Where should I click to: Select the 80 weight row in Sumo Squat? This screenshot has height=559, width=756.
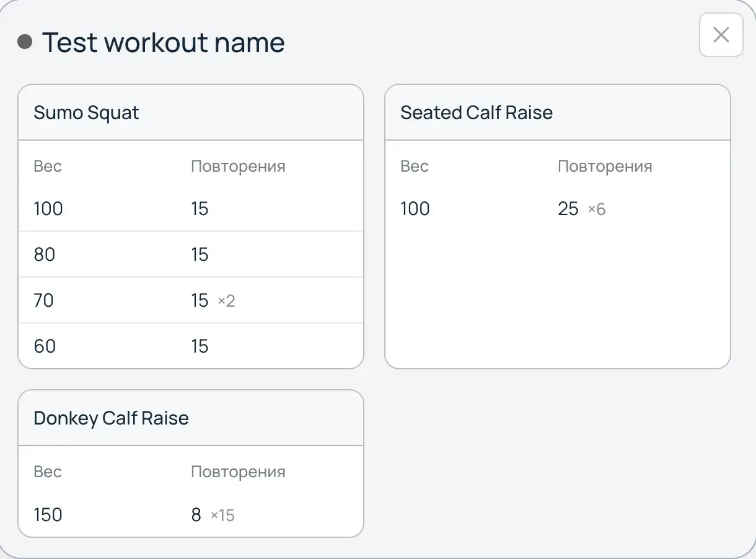(44, 255)
